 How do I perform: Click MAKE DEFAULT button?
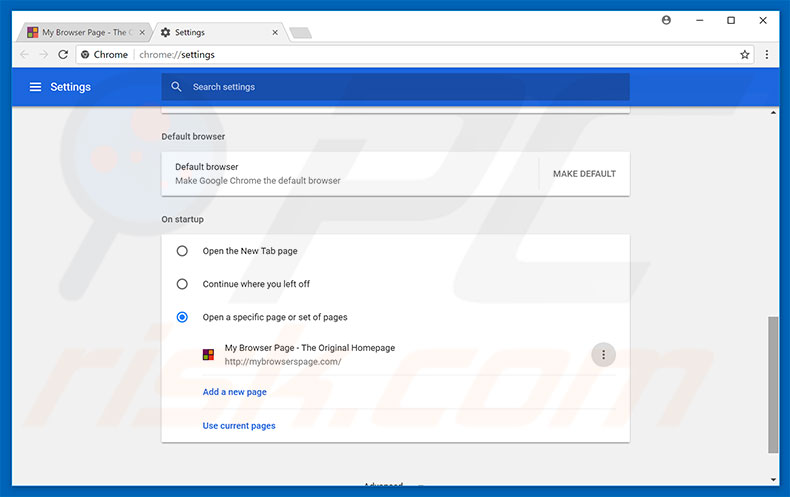[584, 174]
